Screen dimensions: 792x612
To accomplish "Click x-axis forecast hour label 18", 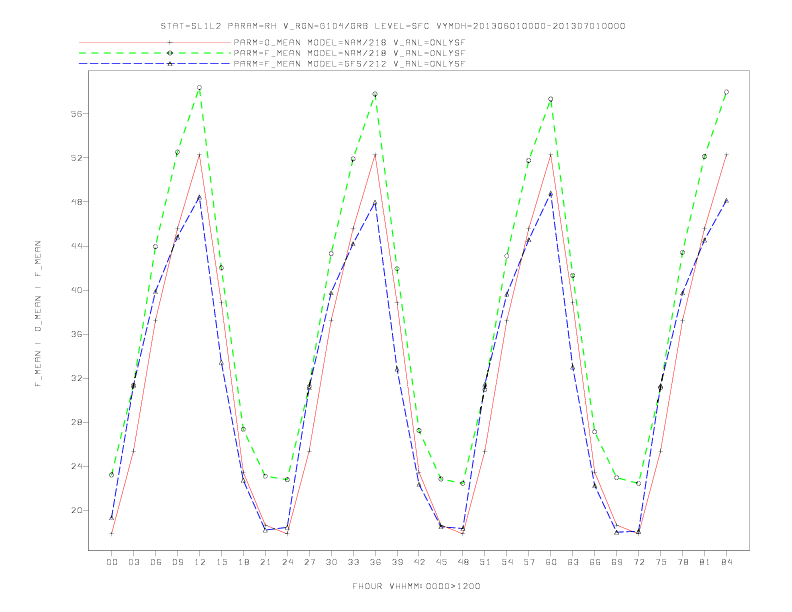I will tap(243, 562).
